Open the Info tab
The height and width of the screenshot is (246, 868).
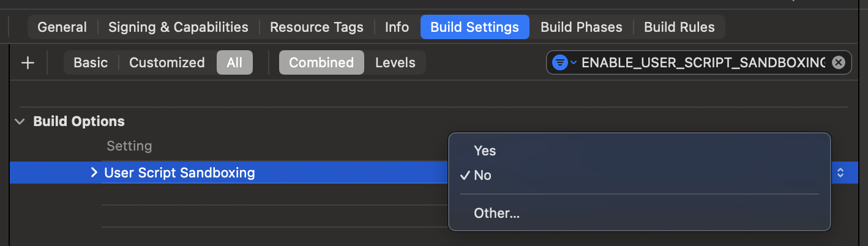pyautogui.click(x=397, y=27)
